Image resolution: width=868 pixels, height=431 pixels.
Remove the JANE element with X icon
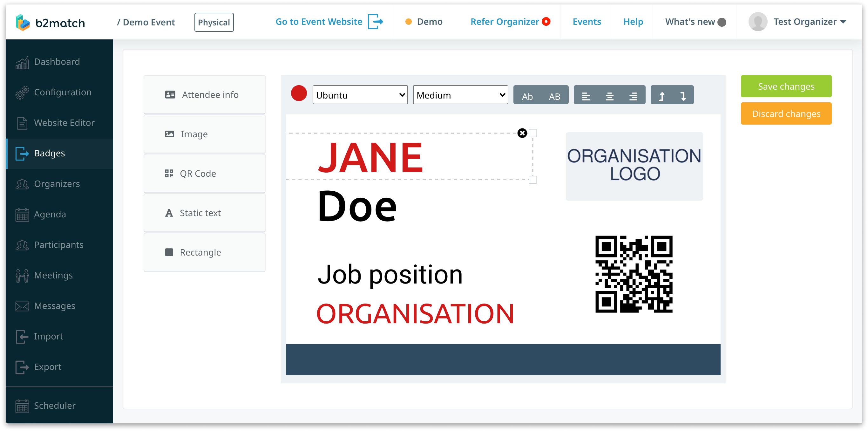pyautogui.click(x=522, y=133)
